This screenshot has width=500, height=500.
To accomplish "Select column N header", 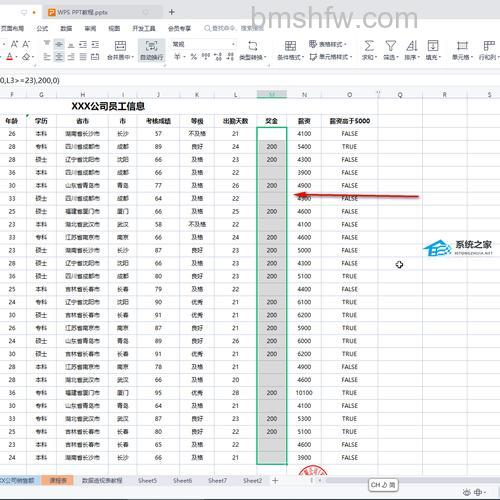I will (304, 95).
